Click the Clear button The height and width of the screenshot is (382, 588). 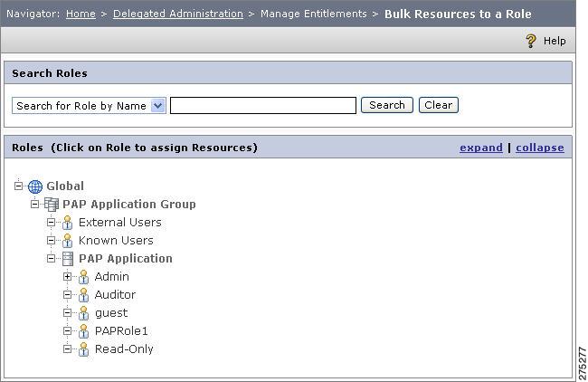click(x=439, y=105)
